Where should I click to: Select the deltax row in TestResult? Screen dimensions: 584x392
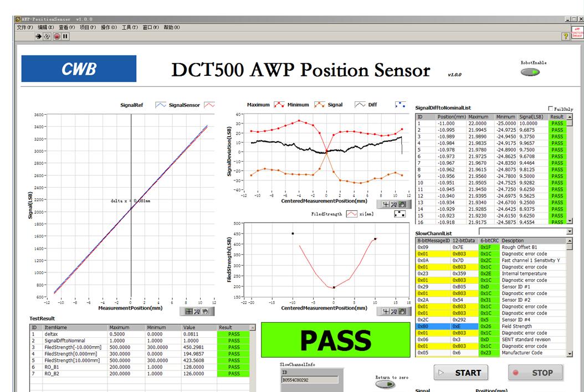pos(140,334)
